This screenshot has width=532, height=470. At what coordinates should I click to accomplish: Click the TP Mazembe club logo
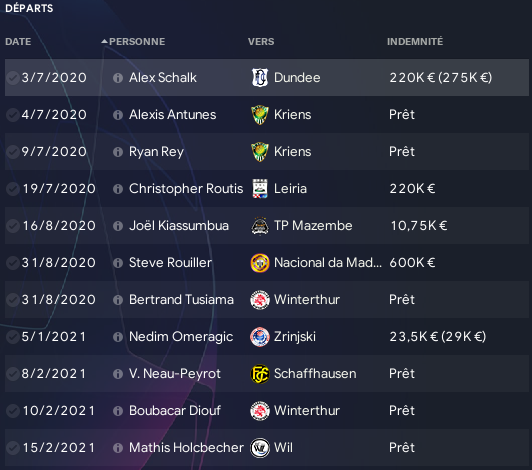click(x=260, y=226)
